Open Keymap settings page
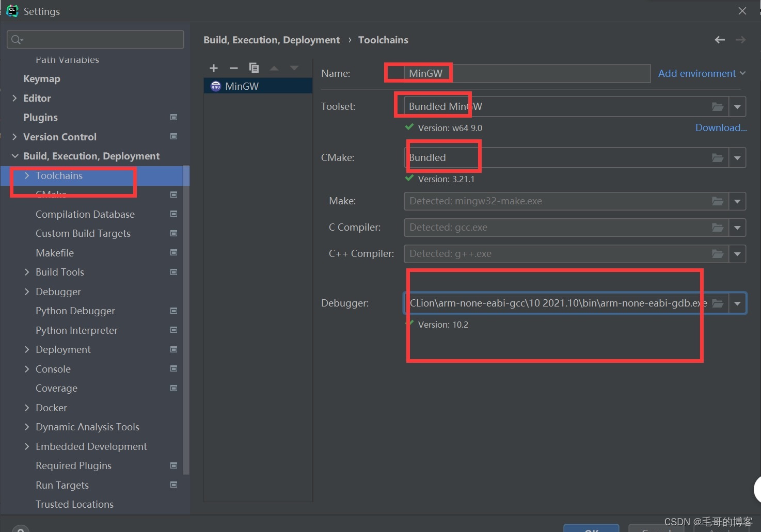Viewport: 761px width, 532px height. tap(42, 78)
